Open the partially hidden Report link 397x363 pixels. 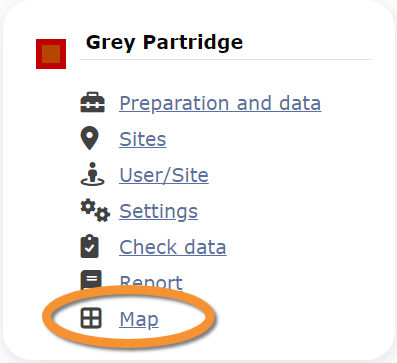click(151, 282)
